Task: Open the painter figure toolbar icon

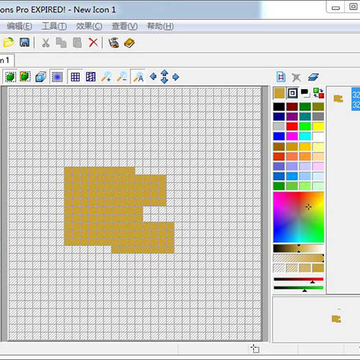Action: pyautogui.click(x=114, y=43)
